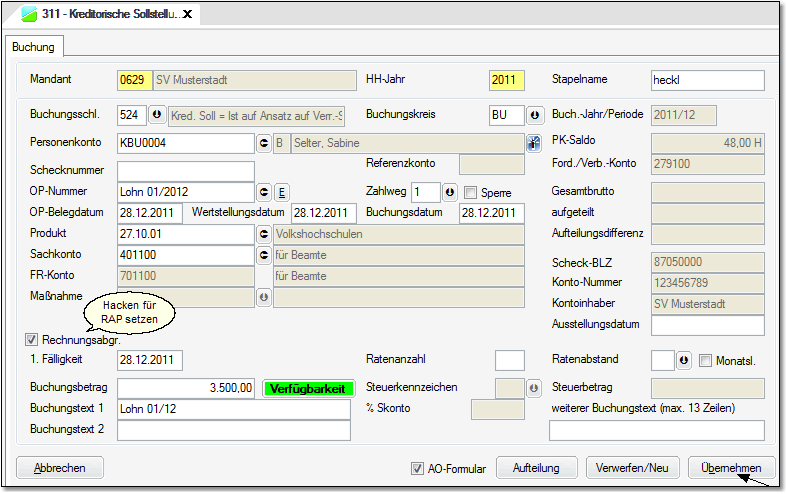Click the E button beside OP-Nummer

pyautogui.click(x=282, y=191)
